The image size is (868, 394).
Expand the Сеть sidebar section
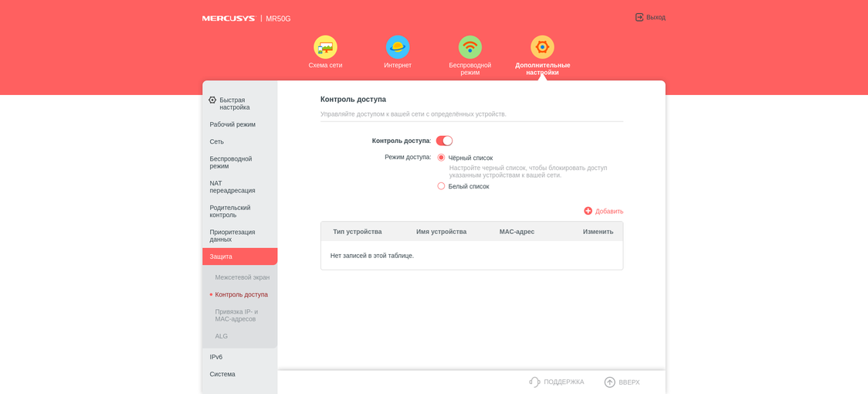coord(217,141)
